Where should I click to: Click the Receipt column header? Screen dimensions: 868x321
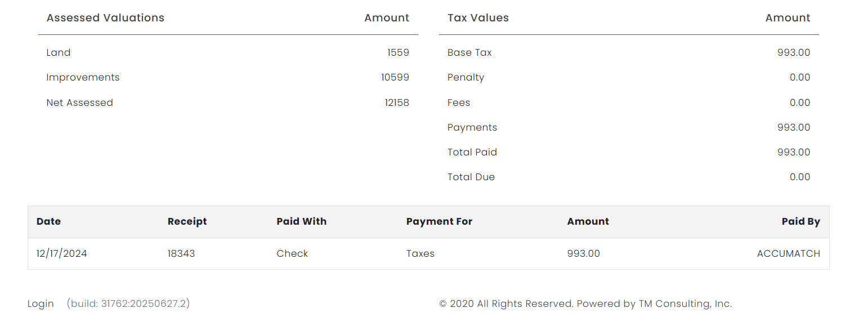coord(187,221)
